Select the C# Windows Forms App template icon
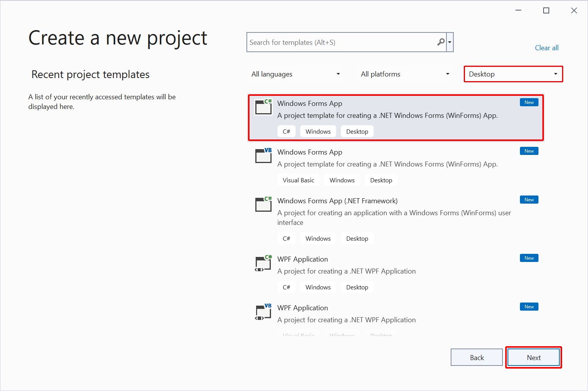 point(263,107)
